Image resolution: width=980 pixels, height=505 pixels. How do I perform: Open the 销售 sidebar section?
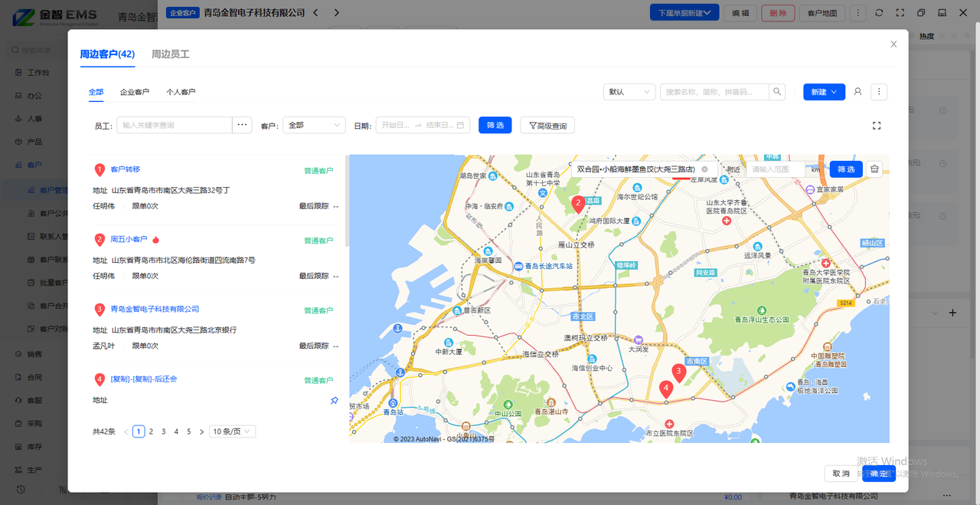click(35, 354)
